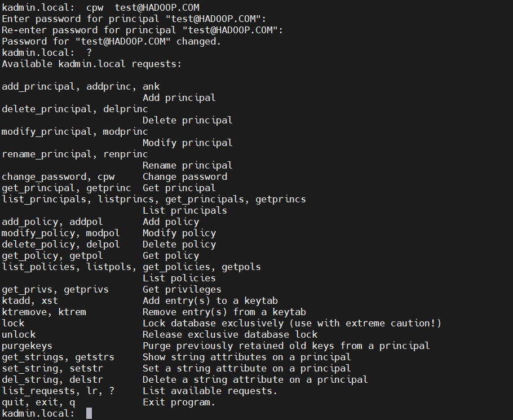Click the get_privs command text
The height and width of the screenshot is (420, 513).
coord(24,289)
